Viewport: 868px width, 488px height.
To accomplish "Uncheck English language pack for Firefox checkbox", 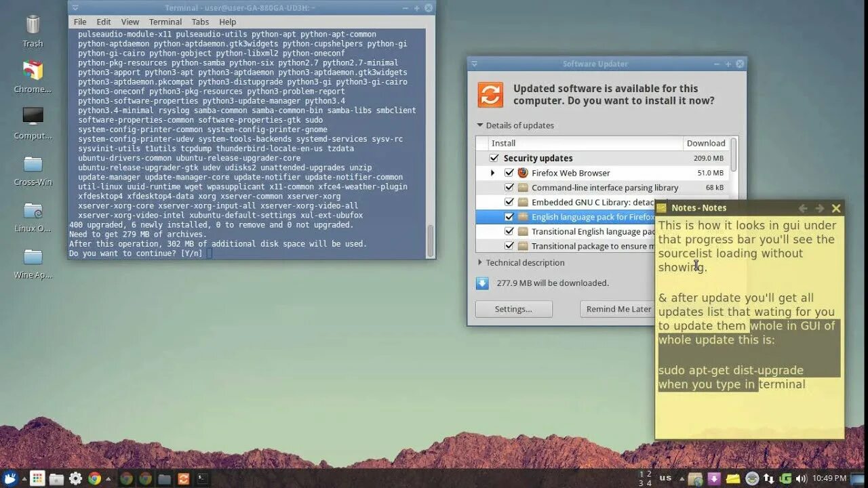I will coord(509,217).
